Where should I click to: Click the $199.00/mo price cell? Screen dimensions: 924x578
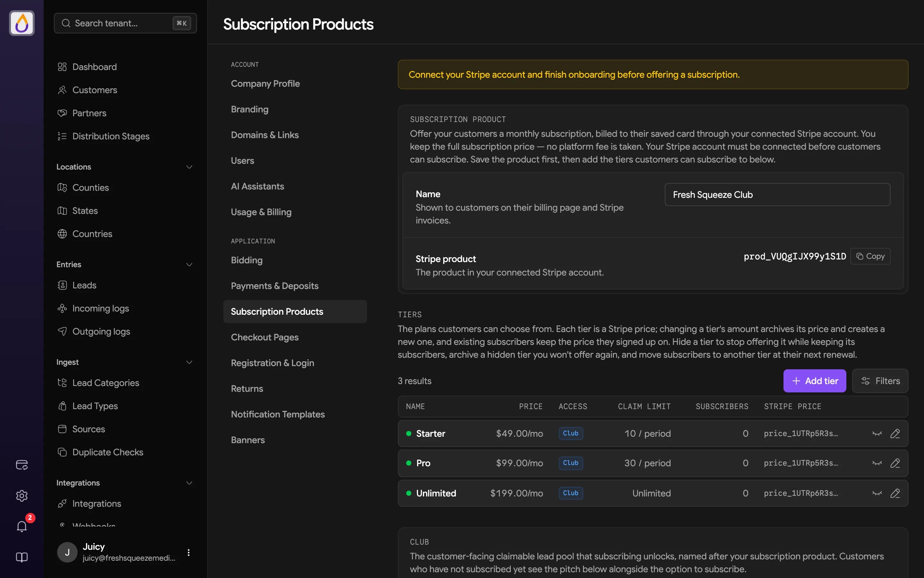coord(516,493)
